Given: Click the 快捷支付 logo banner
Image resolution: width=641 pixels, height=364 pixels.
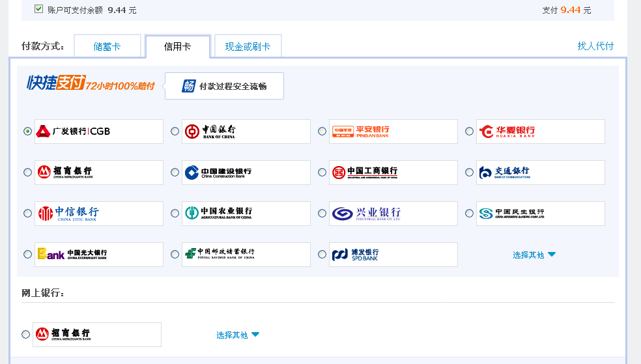Looking at the screenshot, I should (x=90, y=84).
